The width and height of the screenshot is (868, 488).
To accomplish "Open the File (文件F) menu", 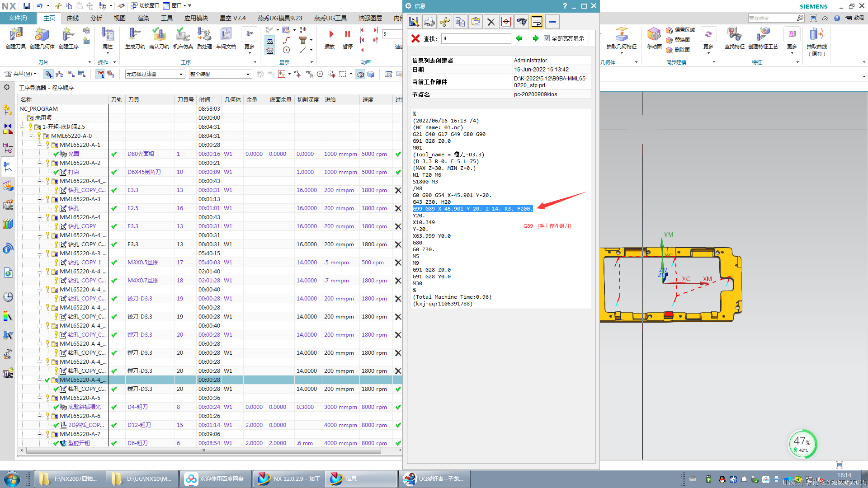I will [x=18, y=18].
